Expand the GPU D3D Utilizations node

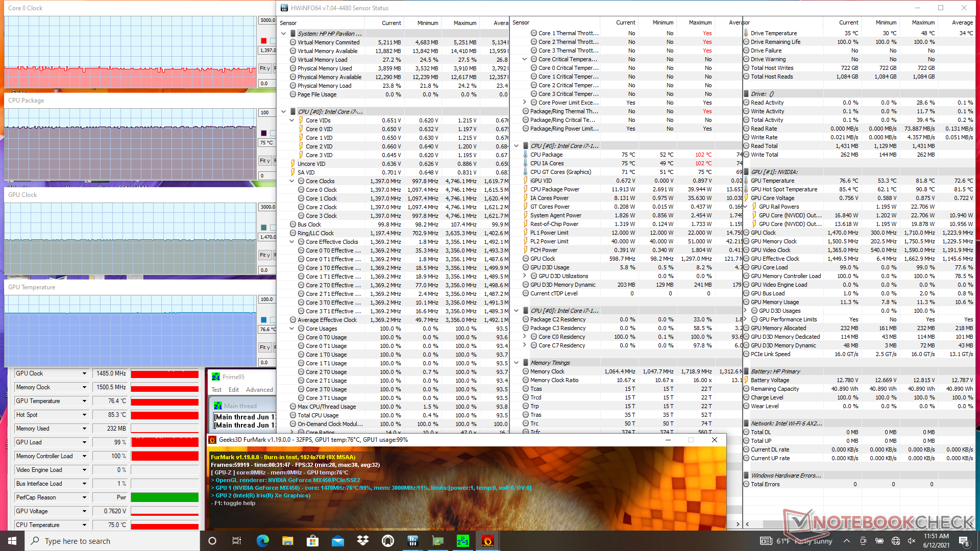click(524, 276)
